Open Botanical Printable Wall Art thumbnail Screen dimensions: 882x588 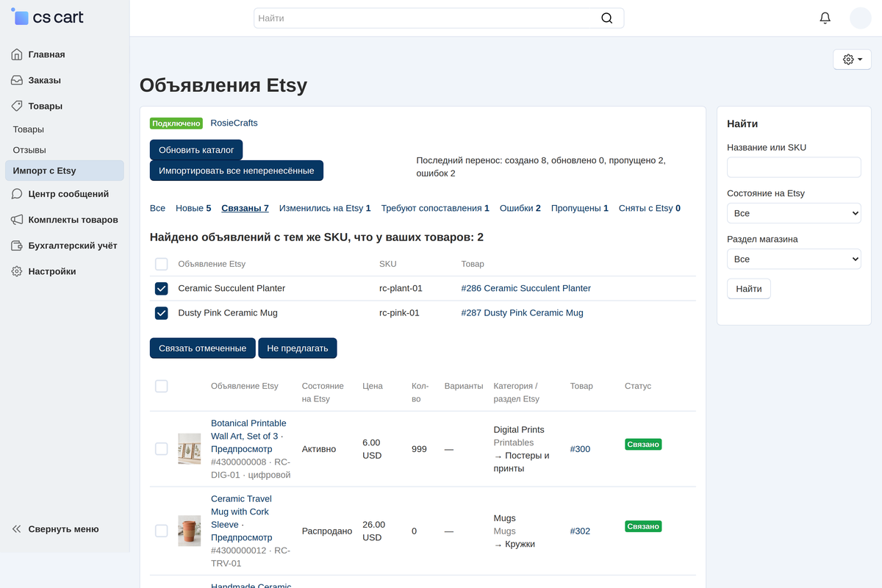pos(190,448)
